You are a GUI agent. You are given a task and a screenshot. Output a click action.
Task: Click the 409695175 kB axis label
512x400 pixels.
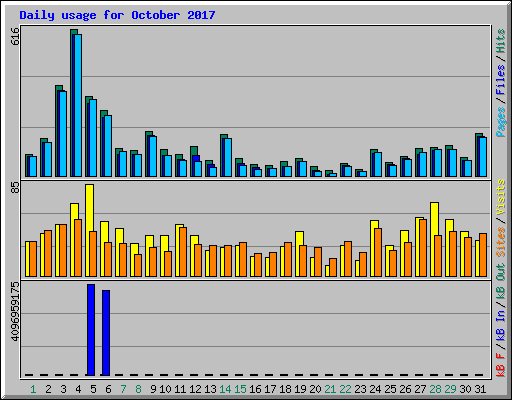tap(15, 312)
